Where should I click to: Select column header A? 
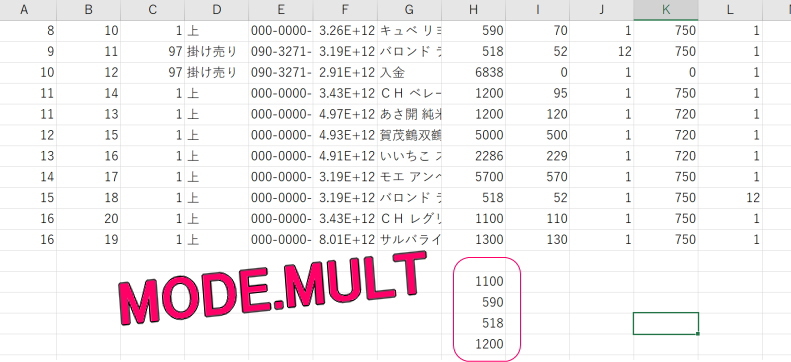click(x=24, y=10)
